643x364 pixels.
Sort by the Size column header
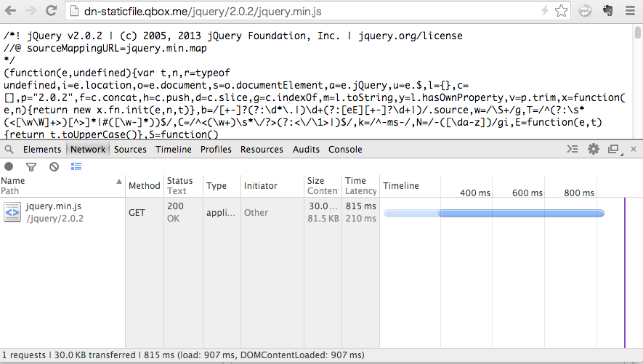pyautogui.click(x=323, y=186)
